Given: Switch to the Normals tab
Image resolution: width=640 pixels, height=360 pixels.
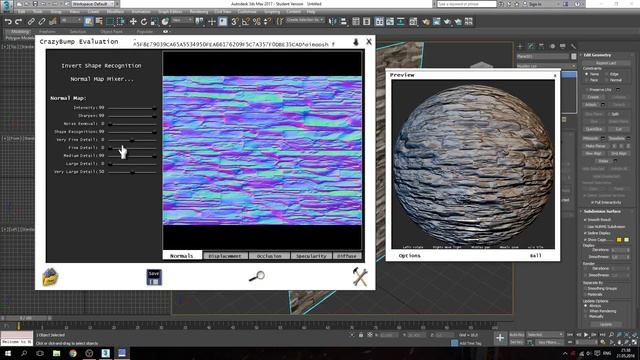Looking at the screenshot, I should coord(182,256).
